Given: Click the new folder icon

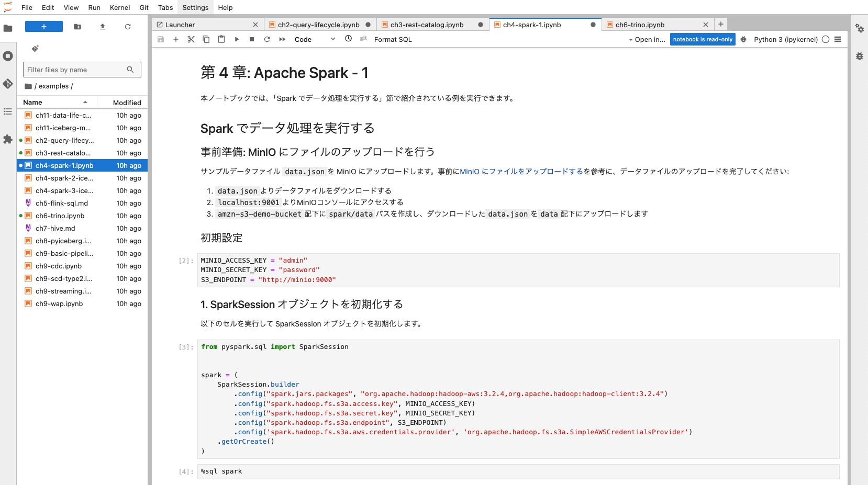Looking at the screenshot, I should [77, 27].
